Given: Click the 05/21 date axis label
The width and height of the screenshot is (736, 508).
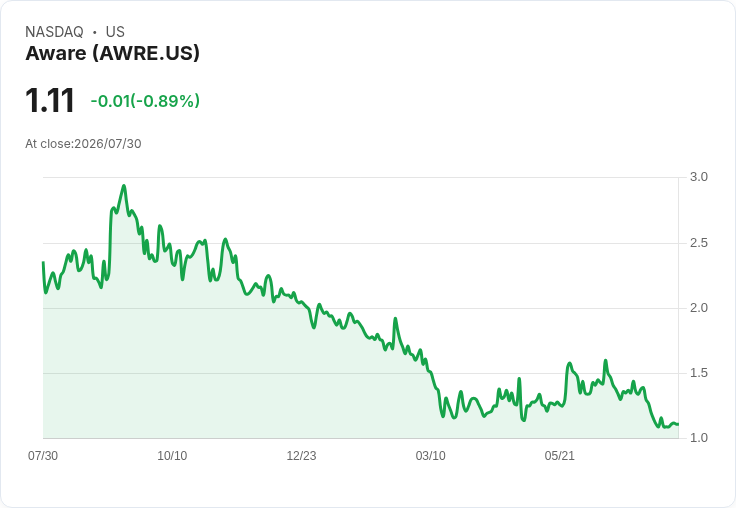Looking at the screenshot, I should click(x=560, y=455).
